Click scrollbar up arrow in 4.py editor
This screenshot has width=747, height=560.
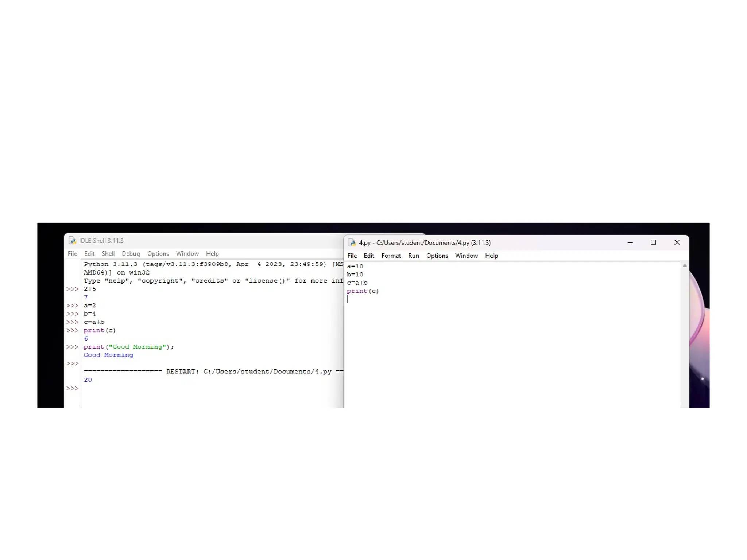coord(685,266)
